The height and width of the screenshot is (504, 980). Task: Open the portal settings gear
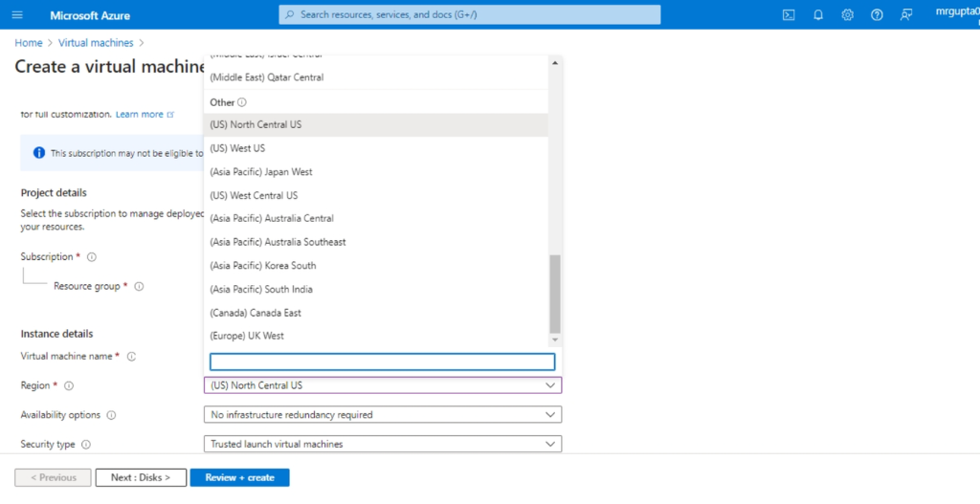tap(847, 15)
